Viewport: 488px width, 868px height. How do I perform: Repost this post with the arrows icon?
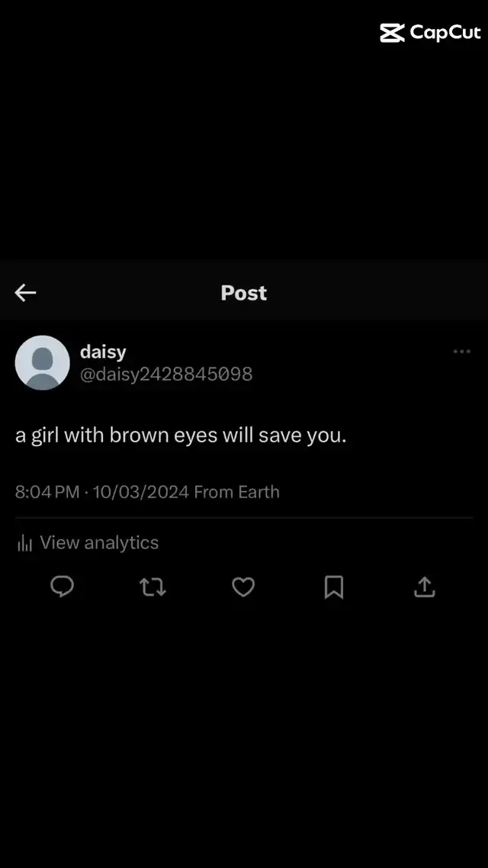coord(152,587)
